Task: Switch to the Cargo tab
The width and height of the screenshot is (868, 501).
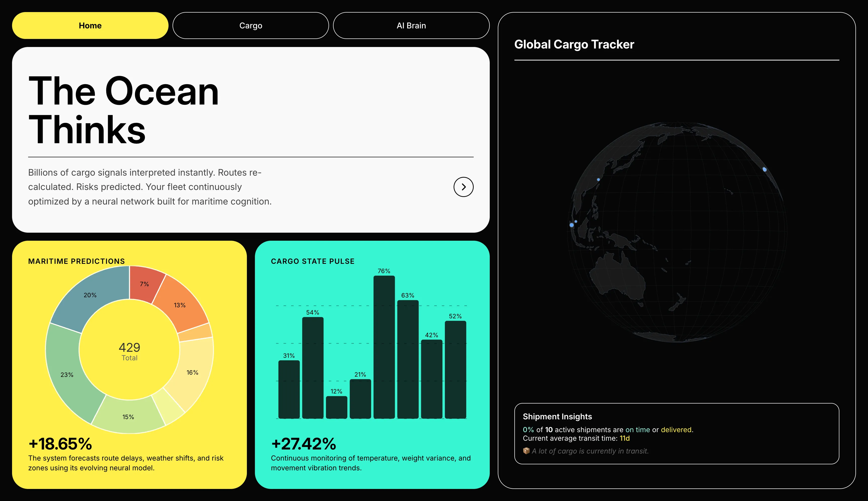Action: 251,25
